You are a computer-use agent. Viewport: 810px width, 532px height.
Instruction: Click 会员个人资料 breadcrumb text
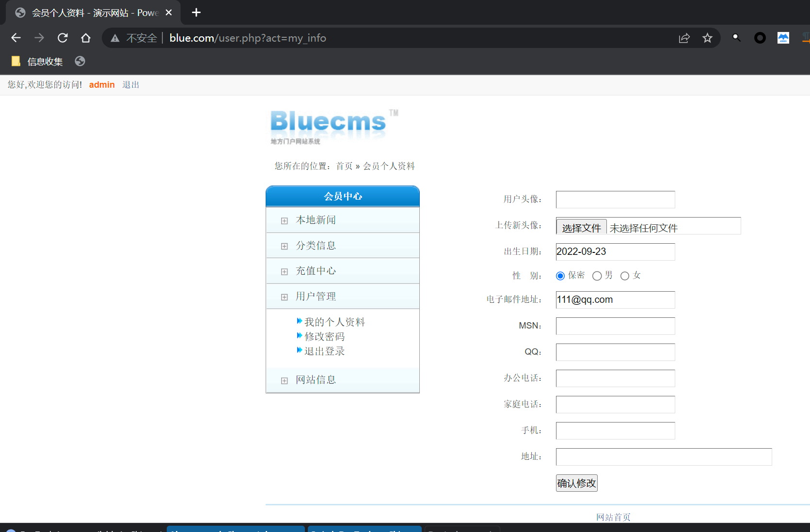(389, 166)
